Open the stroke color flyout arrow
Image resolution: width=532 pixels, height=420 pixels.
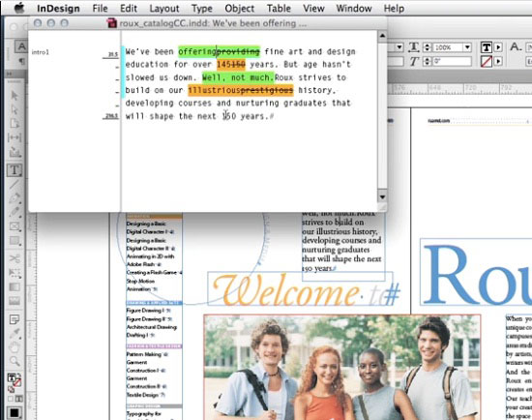point(498,62)
